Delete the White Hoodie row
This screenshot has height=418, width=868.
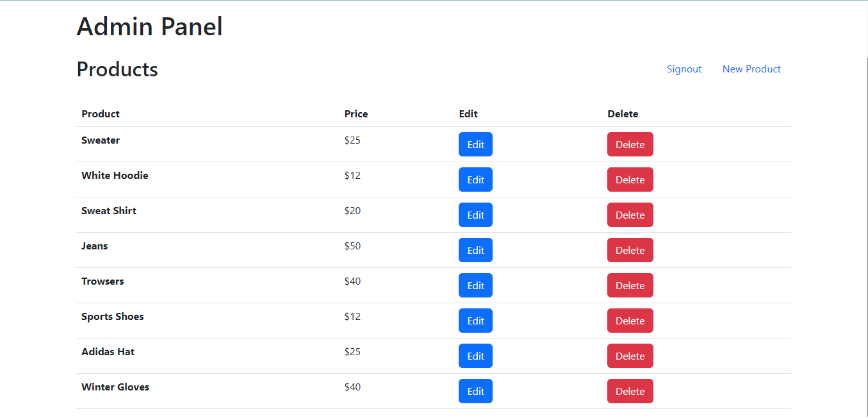point(630,180)
